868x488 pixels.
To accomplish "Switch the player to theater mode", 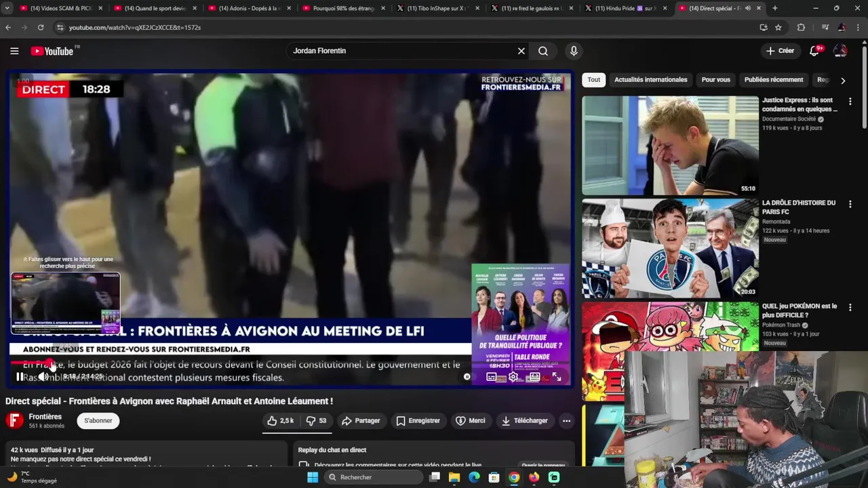I will [x=535, y=377].
